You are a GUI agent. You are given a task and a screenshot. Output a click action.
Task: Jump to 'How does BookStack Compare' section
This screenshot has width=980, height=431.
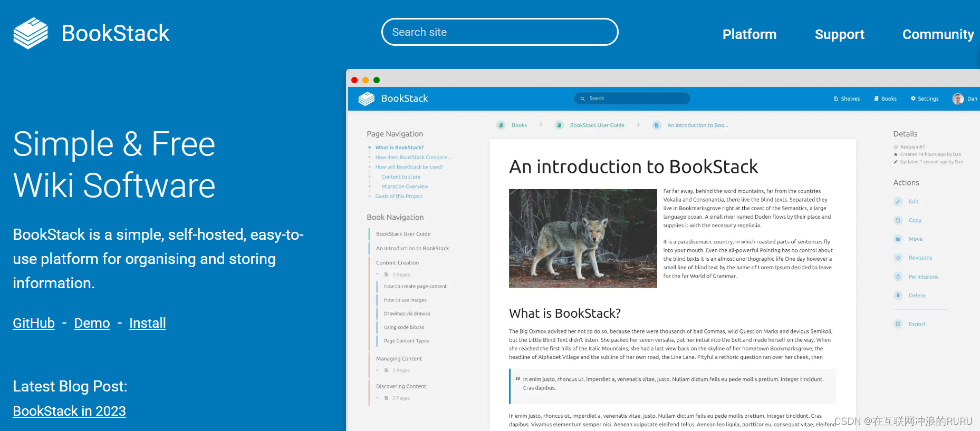coord(414,157)
